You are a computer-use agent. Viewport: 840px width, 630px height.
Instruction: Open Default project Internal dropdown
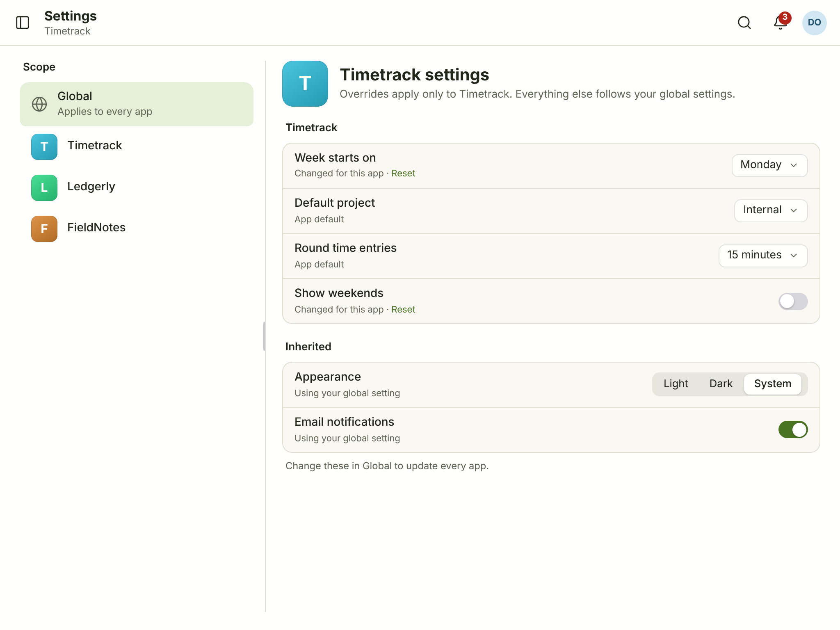(771, 210)
